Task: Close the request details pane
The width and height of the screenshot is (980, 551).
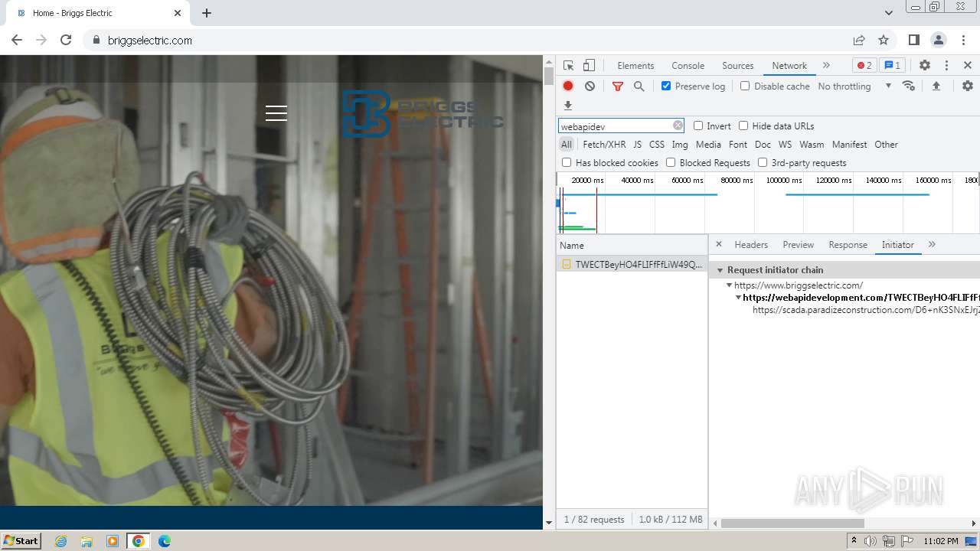Action: [x=718, y=244]
